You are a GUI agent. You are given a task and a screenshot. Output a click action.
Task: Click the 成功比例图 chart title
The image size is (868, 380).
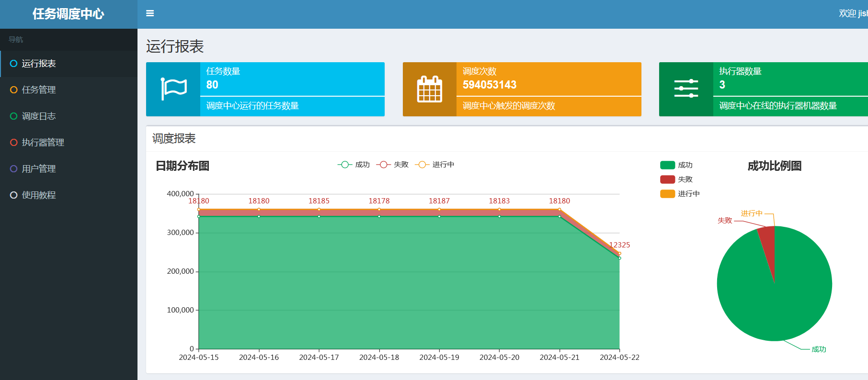pyautogui.click(x=775, y=166)
